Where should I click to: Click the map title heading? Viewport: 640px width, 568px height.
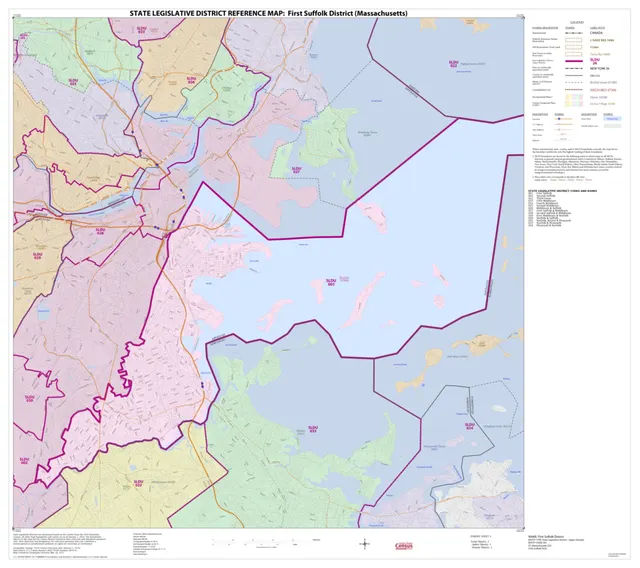click(x=268, y=13)
